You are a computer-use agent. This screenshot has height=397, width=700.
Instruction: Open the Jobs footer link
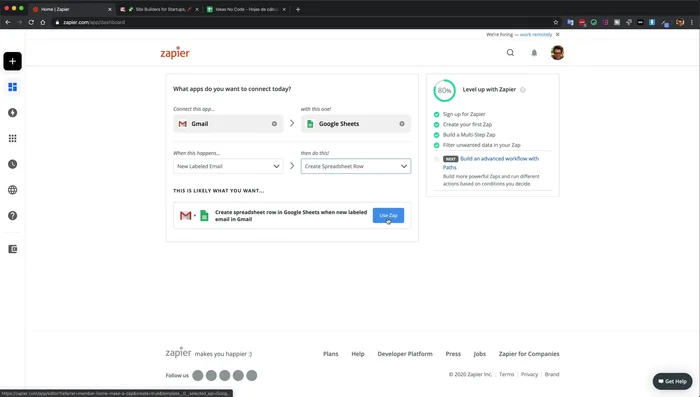point(479,354)
